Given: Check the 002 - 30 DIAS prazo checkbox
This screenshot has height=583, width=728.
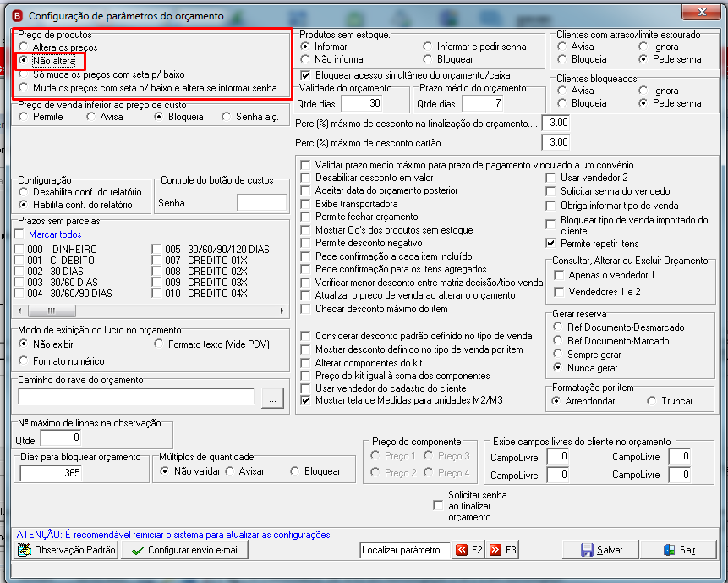Looking at the screenshot, I should (19, 272).
